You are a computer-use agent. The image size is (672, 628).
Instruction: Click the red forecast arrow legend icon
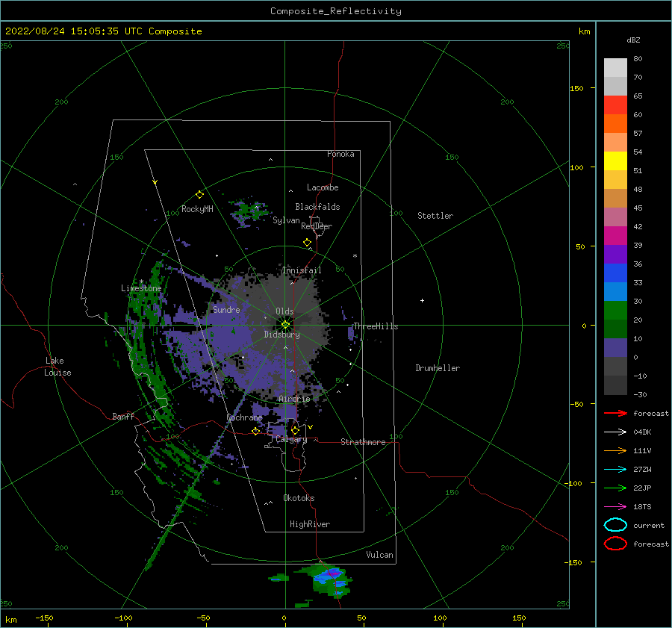pos(615,413)
